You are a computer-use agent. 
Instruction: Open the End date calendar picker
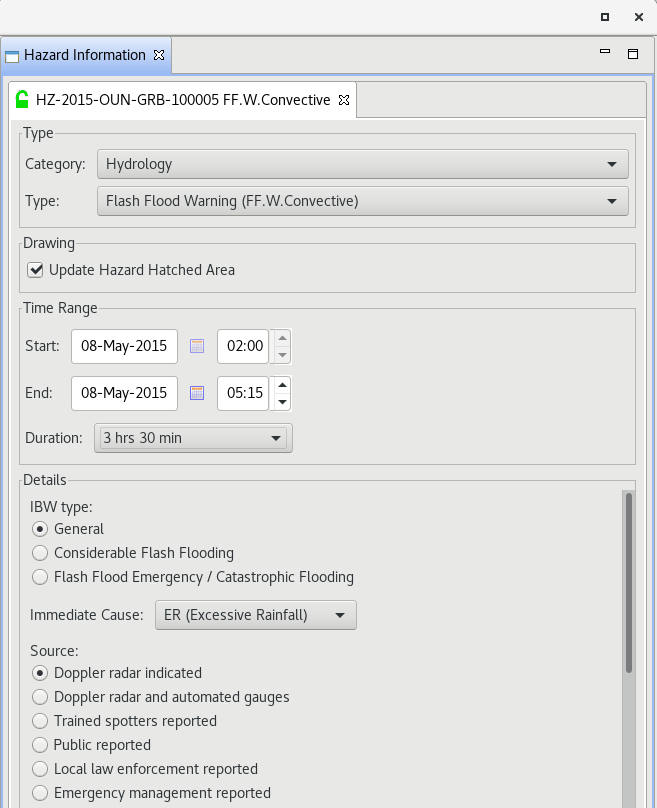(197, 393)
